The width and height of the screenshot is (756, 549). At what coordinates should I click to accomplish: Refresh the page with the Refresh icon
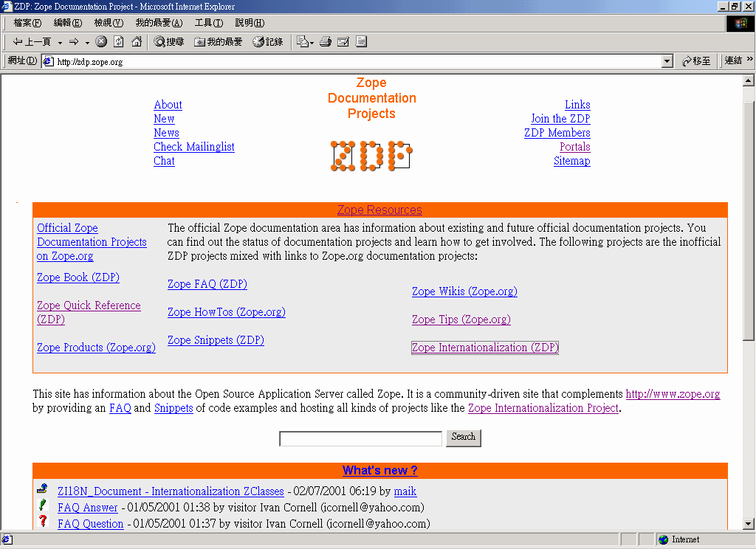pyautogui.click(x=119, y=42)
